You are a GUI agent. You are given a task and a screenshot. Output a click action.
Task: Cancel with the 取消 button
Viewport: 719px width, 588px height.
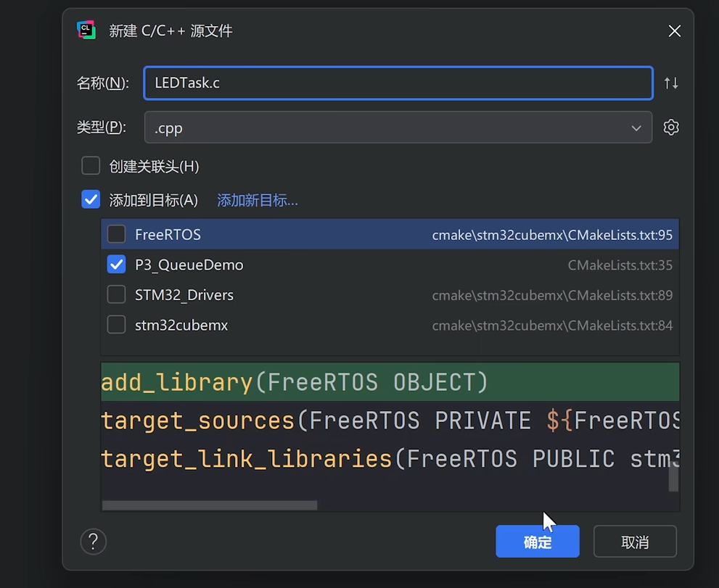(x=635, y=542)
